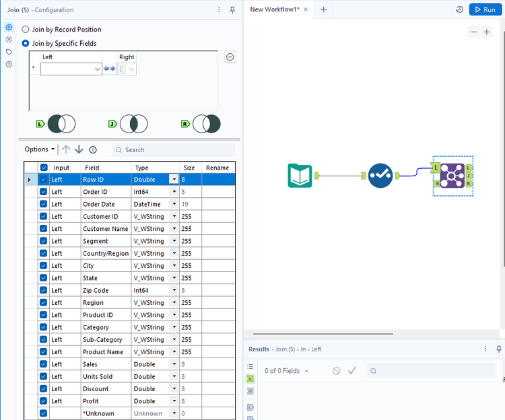
Task: Open the Configuration gear sidebar icon
Action: coord(9,28)
